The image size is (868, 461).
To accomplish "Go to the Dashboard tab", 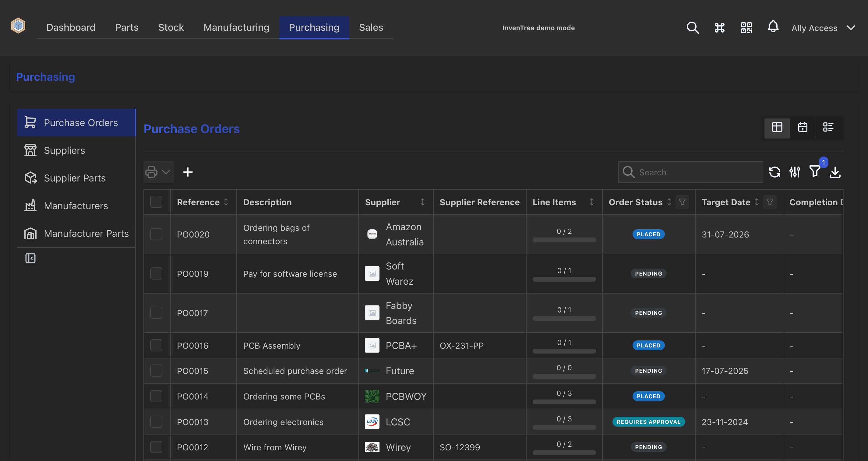I will (x=71, y=27).
